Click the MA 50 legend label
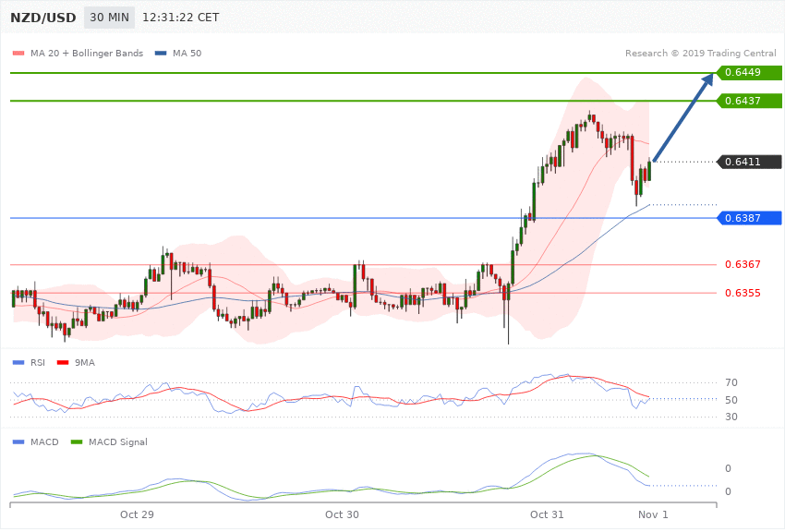The image size is (785, 532). click(187, 53)
